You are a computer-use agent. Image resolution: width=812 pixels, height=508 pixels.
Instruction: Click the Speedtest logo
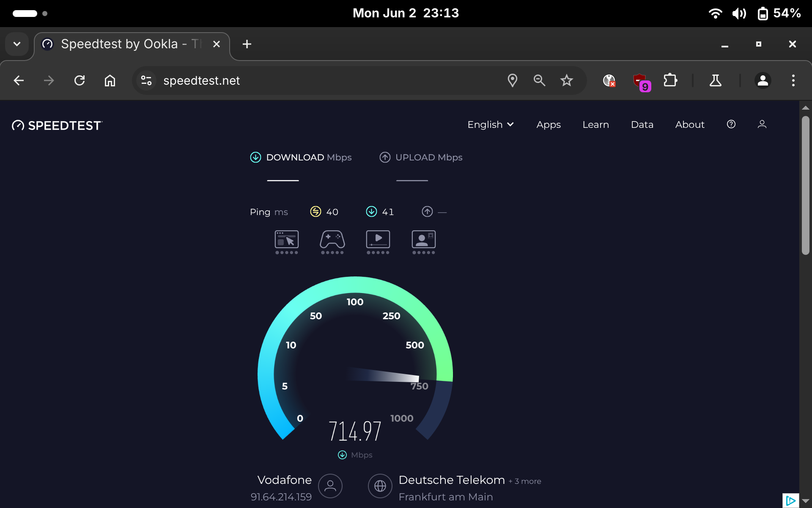[58, 125]
